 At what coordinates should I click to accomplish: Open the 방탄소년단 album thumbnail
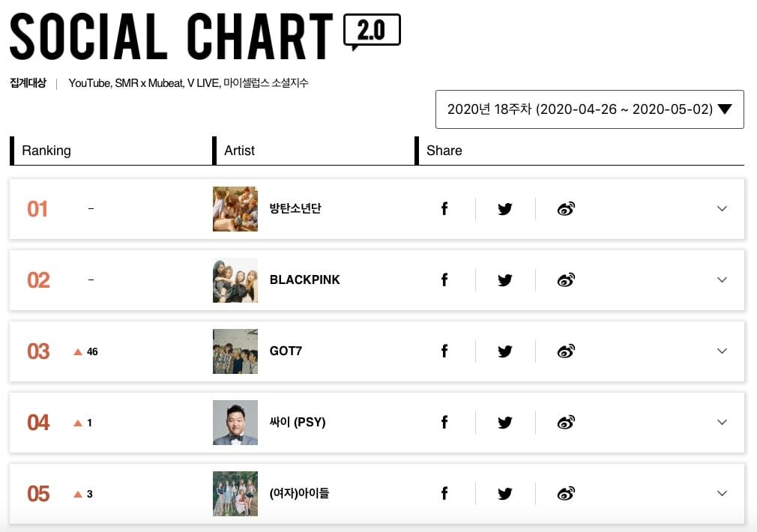click(235, 209)
